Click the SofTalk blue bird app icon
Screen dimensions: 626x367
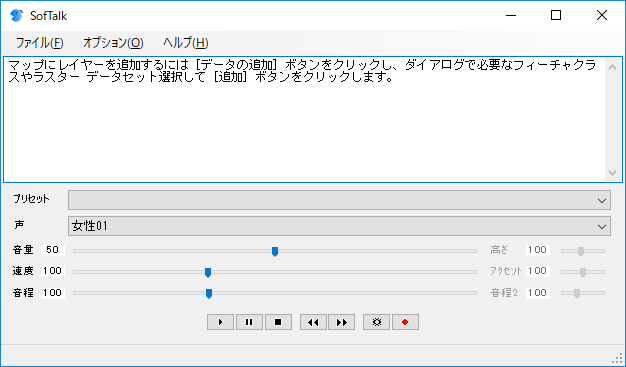(17, 16)
